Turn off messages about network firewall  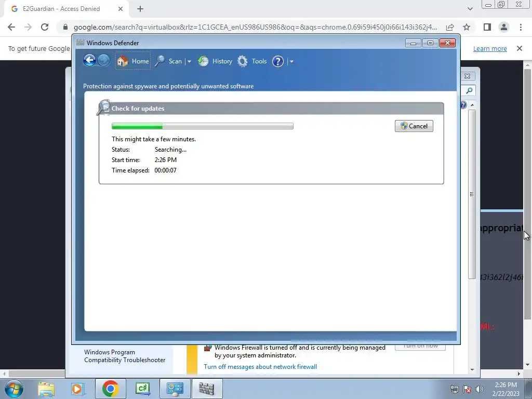[260, 366]
